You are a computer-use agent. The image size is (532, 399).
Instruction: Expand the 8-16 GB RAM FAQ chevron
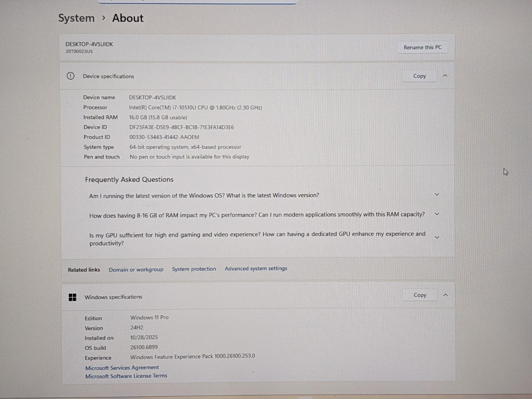pos(437,214)
